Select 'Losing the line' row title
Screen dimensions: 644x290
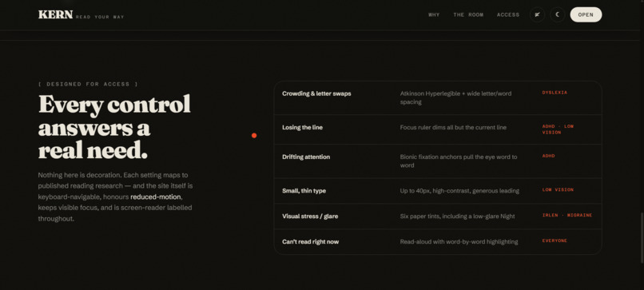point(302,127)
